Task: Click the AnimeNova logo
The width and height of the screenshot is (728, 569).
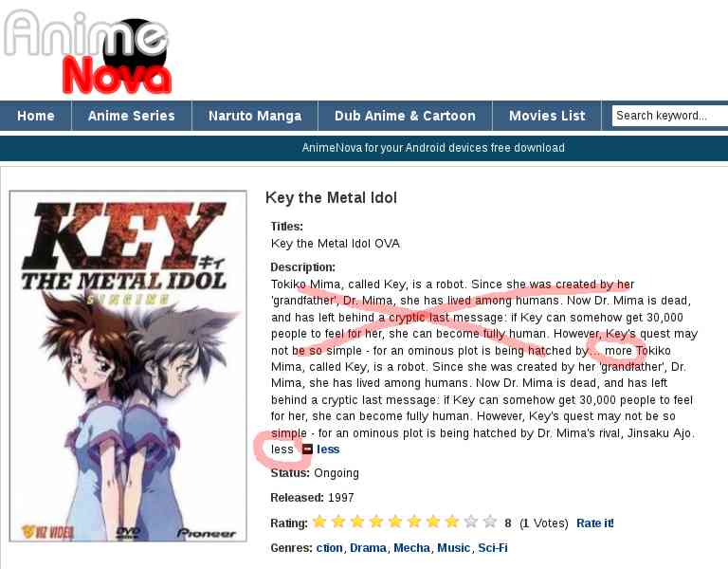Action: 87,51
